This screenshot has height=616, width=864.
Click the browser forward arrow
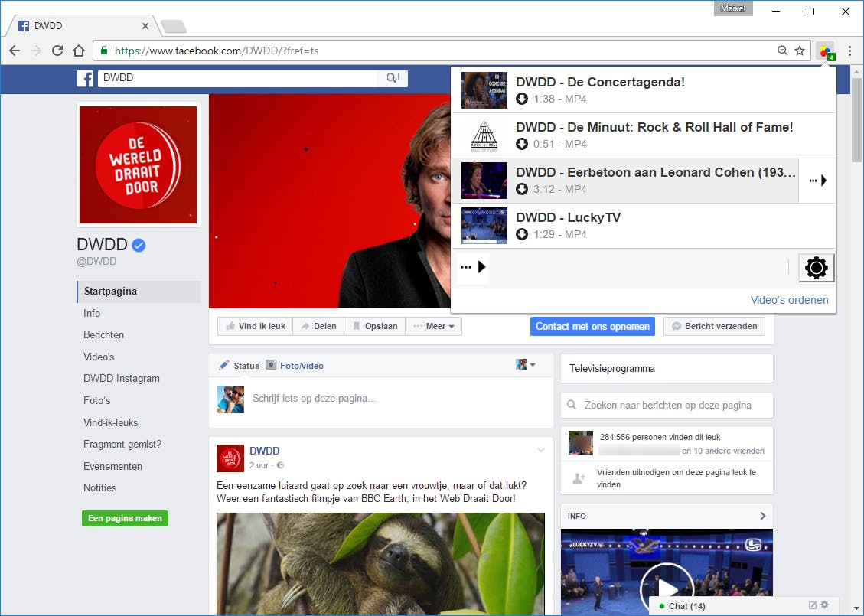36,51
